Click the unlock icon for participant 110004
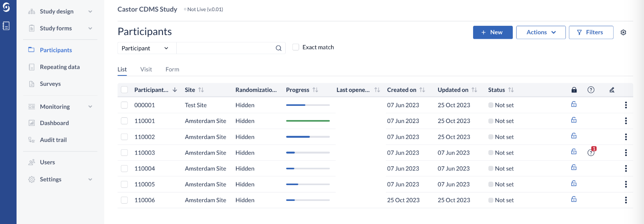Screen dimensions: 644x224 (574, 167)
